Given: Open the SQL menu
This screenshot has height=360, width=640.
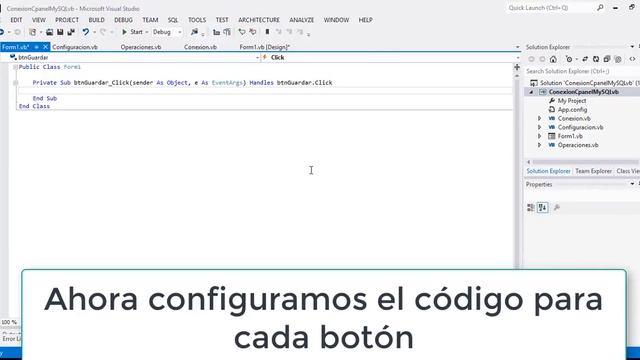Looking at the screenshot, I should [x=173, y=20].
